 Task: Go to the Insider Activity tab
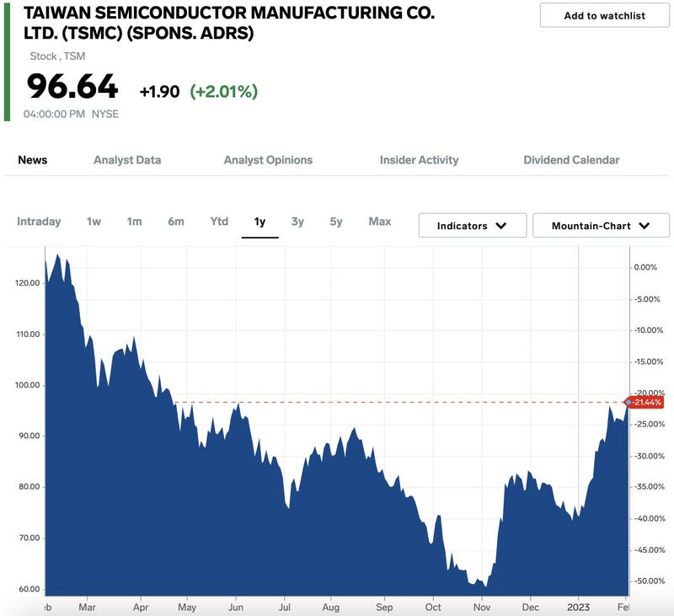pos(419,160)
